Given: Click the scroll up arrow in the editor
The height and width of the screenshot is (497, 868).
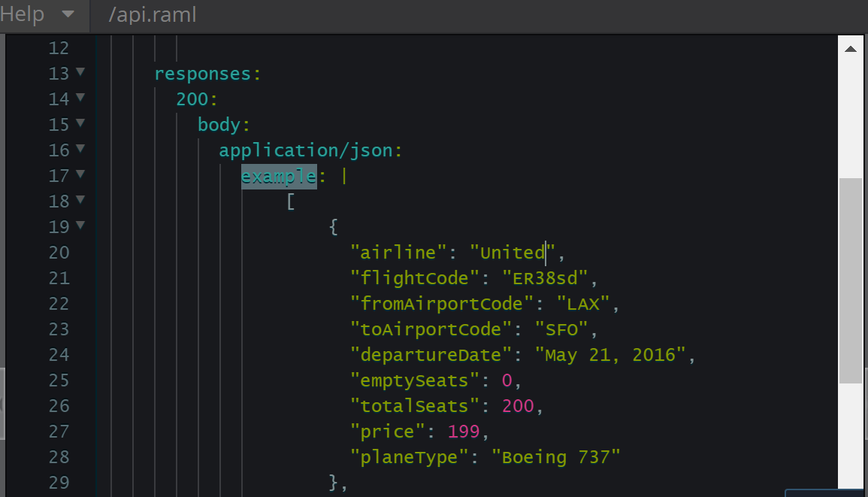Looking at the screenshot, I should click(x=850, y=50).
